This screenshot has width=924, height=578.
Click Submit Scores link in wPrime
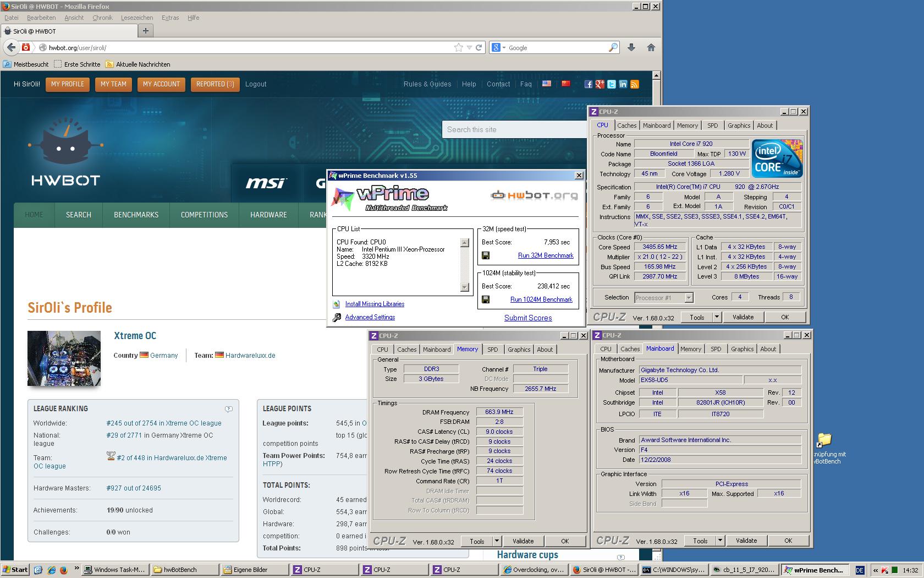(528, 318)
